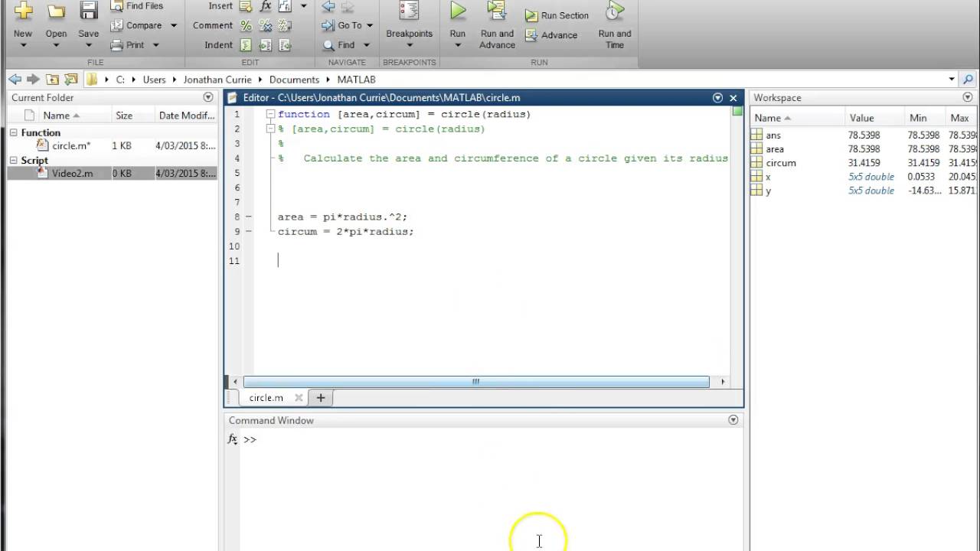Click the Compare button
Viewport: 980px width, 551px height.
pos(137,25)
